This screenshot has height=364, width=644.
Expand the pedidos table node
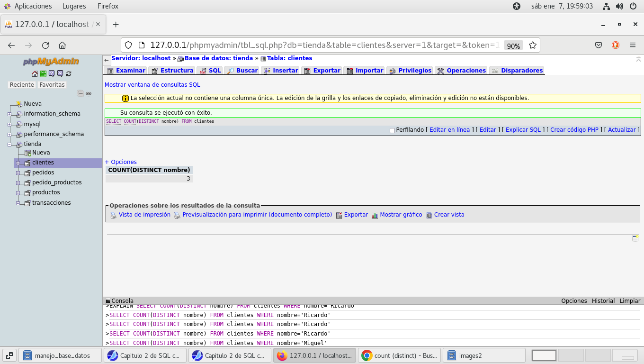tap(18, 173)
